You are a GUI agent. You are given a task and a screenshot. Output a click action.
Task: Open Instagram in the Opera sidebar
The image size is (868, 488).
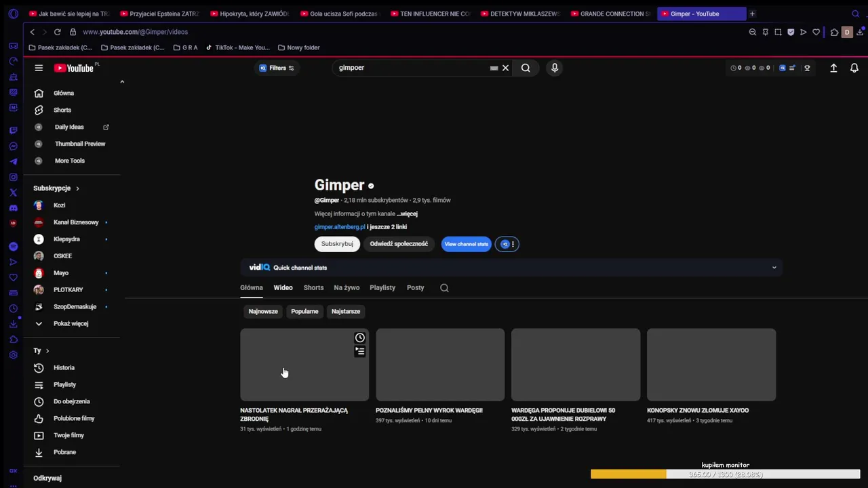tap(13, 177)
